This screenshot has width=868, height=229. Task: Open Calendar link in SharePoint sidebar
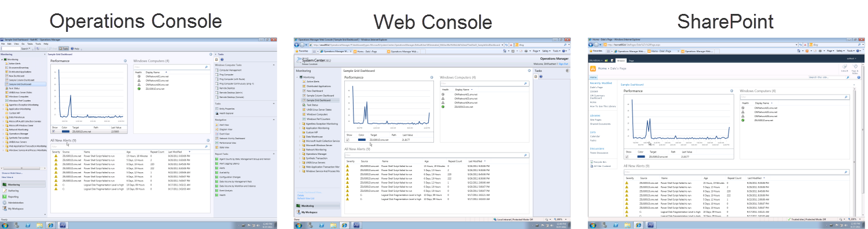(x=594, y=136)
